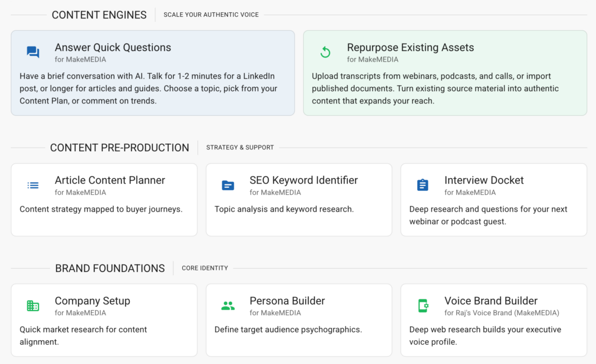Click 'for MakeMEDIA' under SEO Keyword Identifier

click(275, 192)
